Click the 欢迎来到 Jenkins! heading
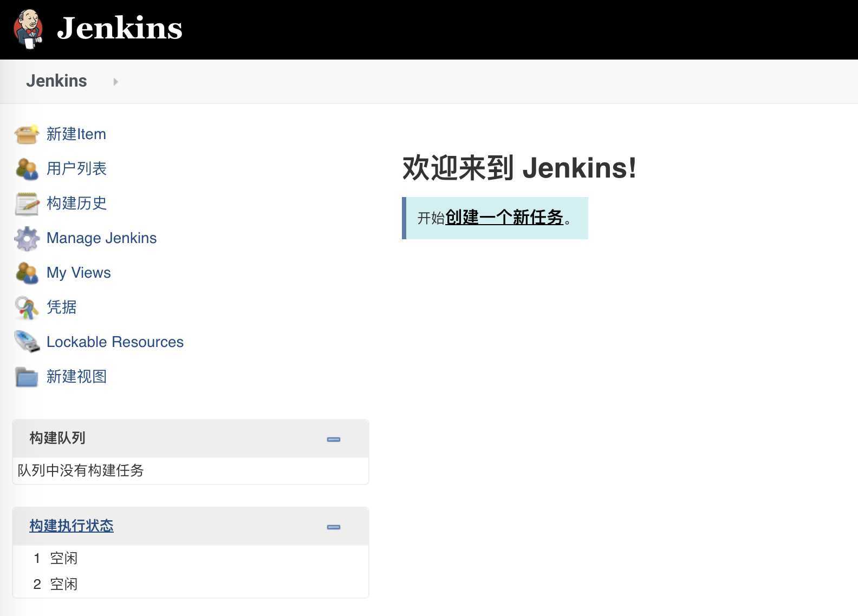 pyautogui.click(x=519, y=168)
